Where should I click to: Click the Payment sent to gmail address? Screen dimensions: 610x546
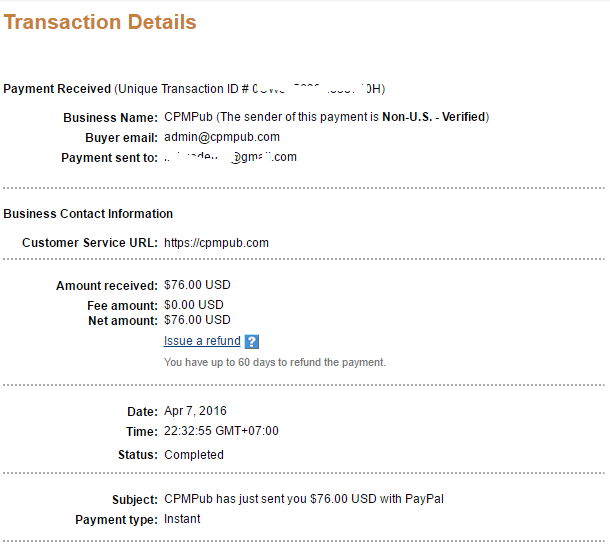(x=230, y=157)
